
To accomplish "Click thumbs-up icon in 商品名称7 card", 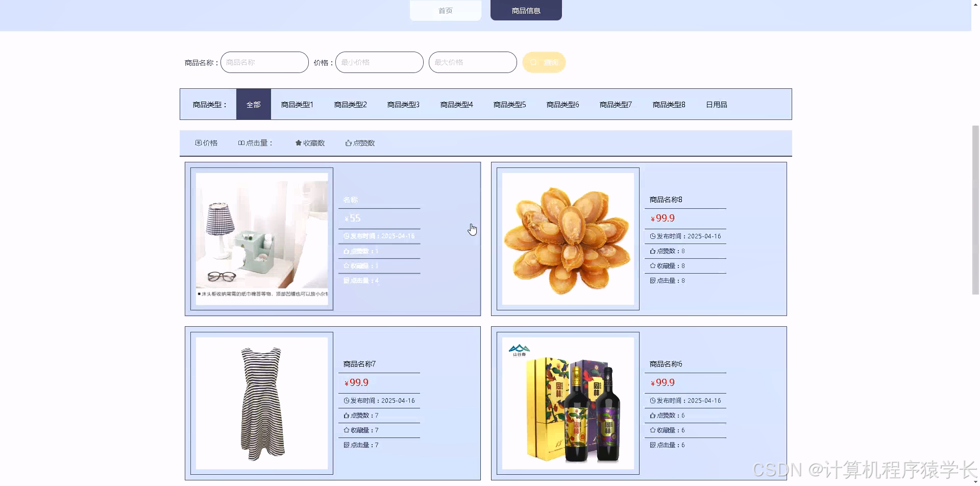I will point(346,416).
